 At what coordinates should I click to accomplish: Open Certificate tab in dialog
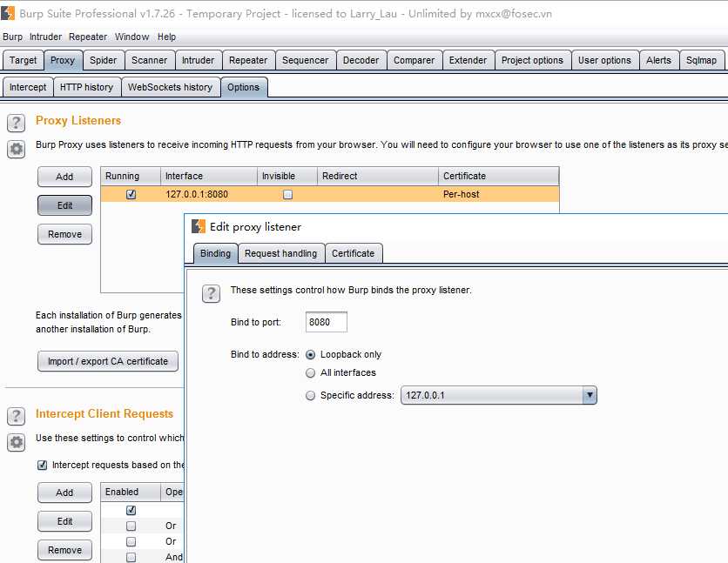[353, 253]
